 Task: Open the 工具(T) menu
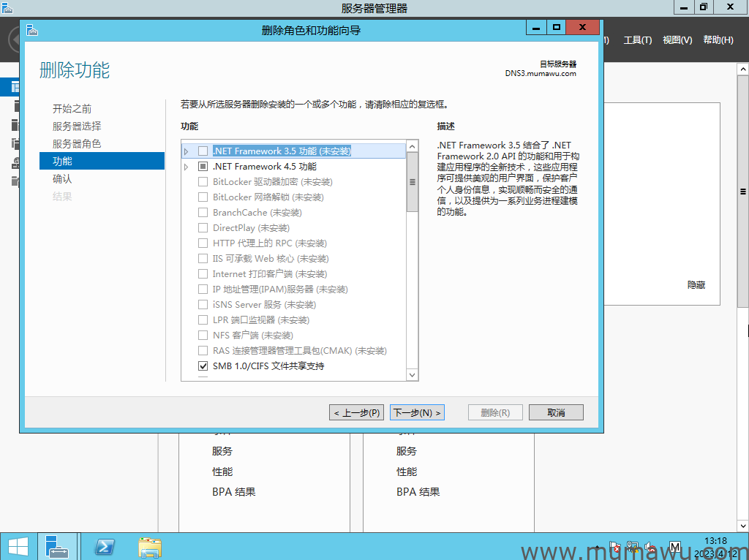tap(637, 40)
